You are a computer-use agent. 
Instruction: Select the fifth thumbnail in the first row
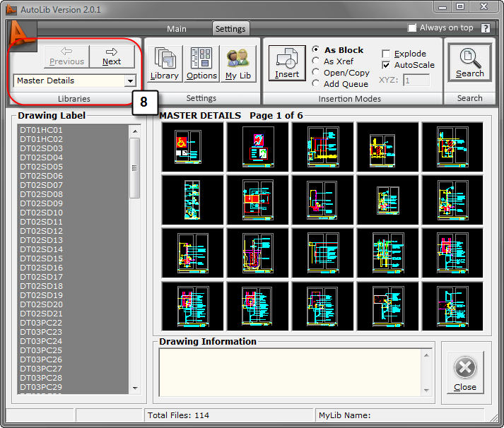coord(452,147)
